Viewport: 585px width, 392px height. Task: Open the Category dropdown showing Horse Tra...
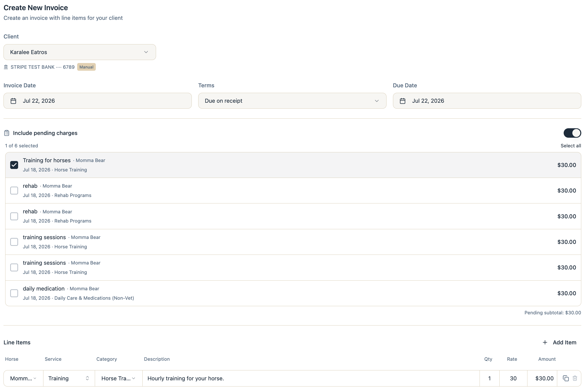(119, 378)
